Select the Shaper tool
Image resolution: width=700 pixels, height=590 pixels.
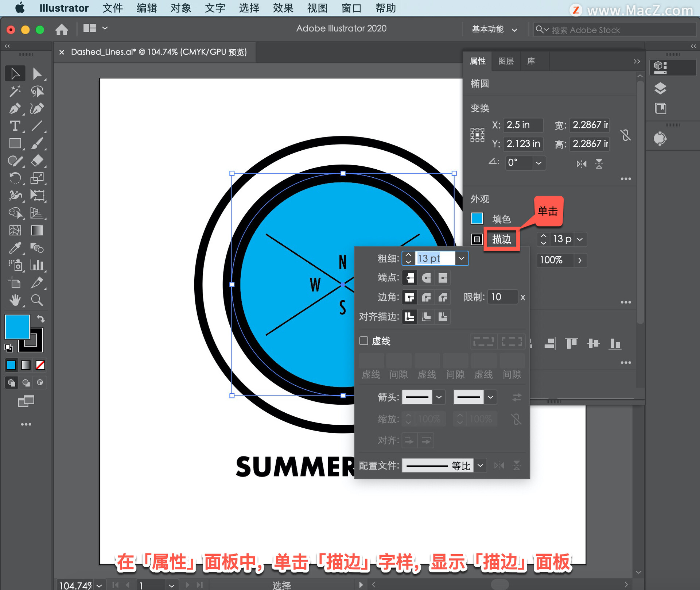tap(15, 161)
